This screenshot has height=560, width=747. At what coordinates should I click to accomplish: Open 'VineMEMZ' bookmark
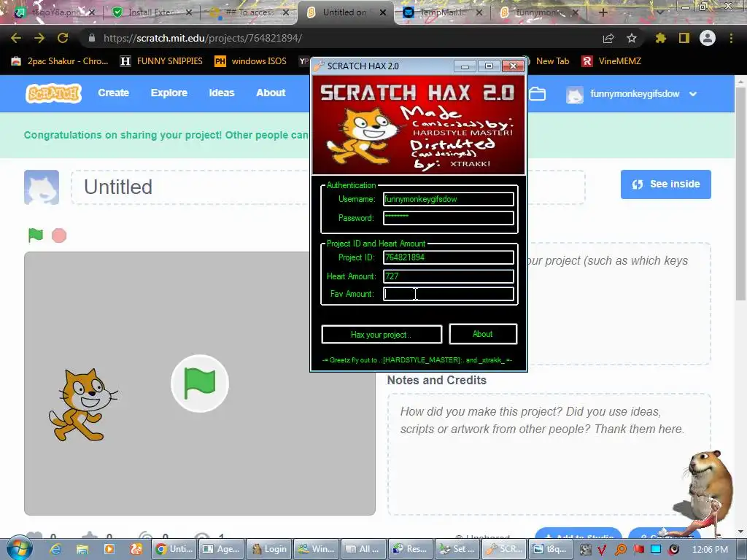coord(612,61)
